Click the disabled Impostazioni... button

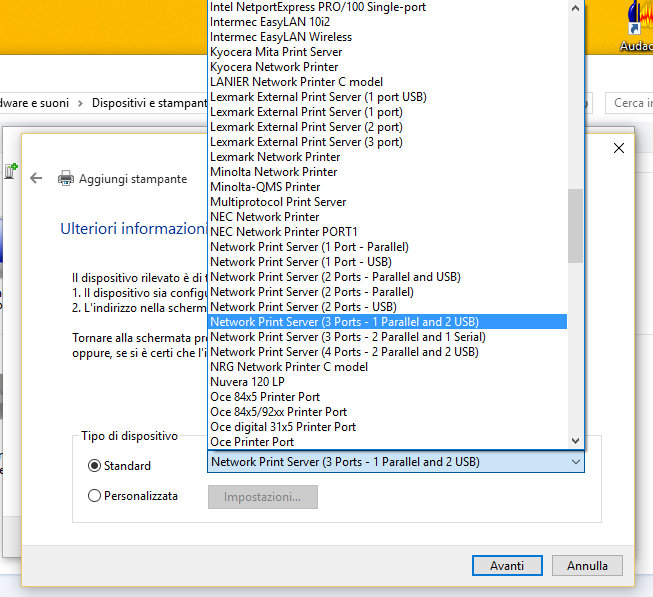[263, 497]
